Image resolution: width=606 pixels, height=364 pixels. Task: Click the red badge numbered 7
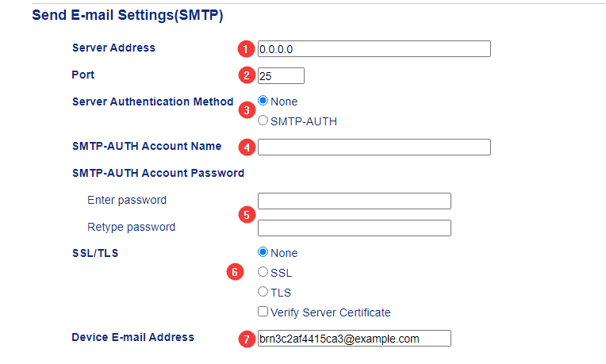pyautogui.click(x=246, y=339)
